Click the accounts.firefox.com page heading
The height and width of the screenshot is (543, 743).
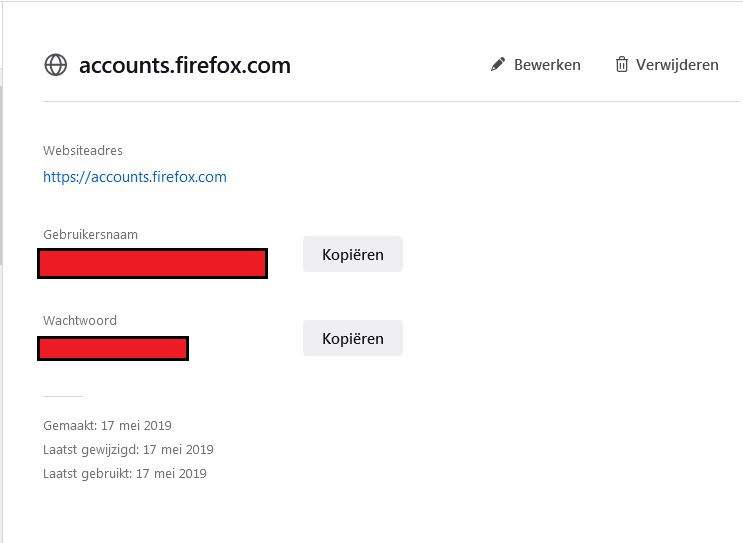coord(185,66)
